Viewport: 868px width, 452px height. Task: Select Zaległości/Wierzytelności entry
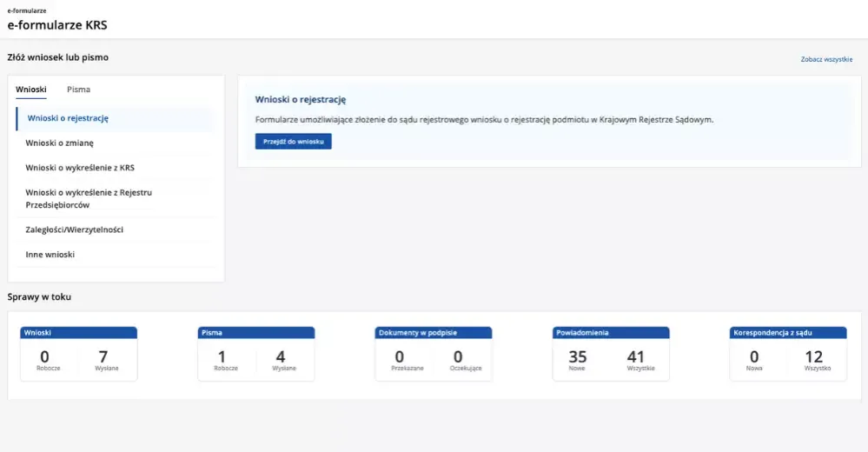[x=74, y=229]
